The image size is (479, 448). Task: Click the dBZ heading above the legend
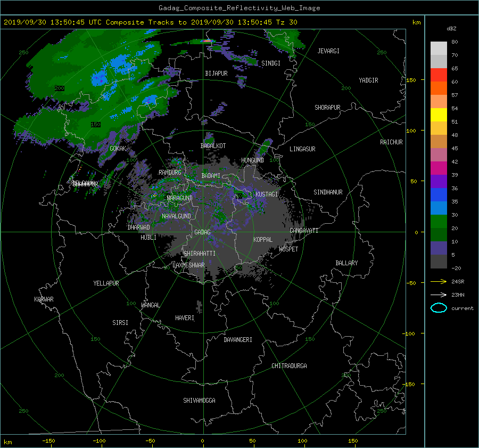point(451,28)
